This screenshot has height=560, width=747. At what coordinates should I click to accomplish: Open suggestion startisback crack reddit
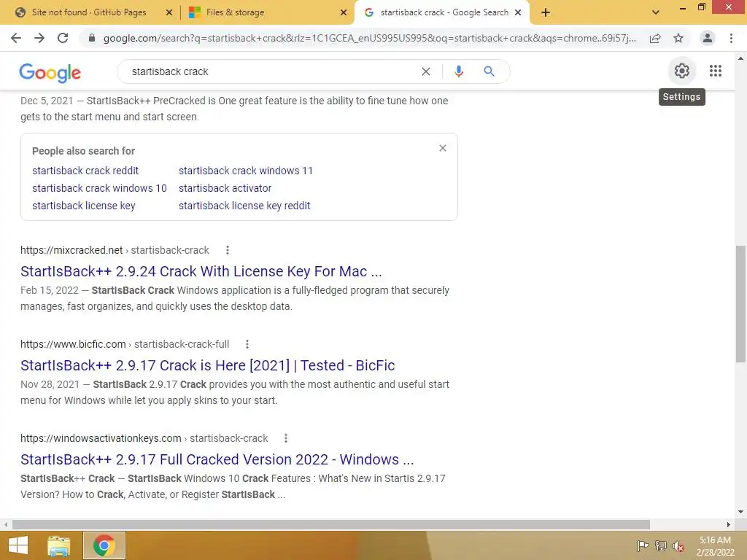(x=85, y=171)
